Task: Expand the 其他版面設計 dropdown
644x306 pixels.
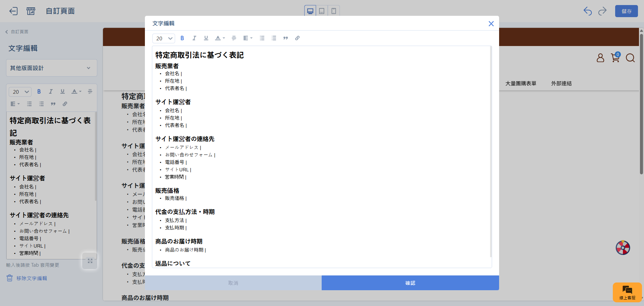Action: [x=51, y=68]
